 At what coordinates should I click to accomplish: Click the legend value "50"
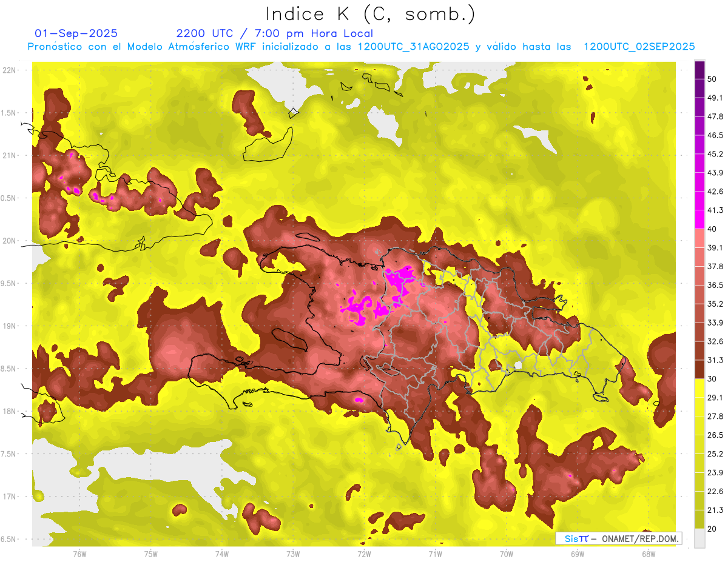coord(712,79)
